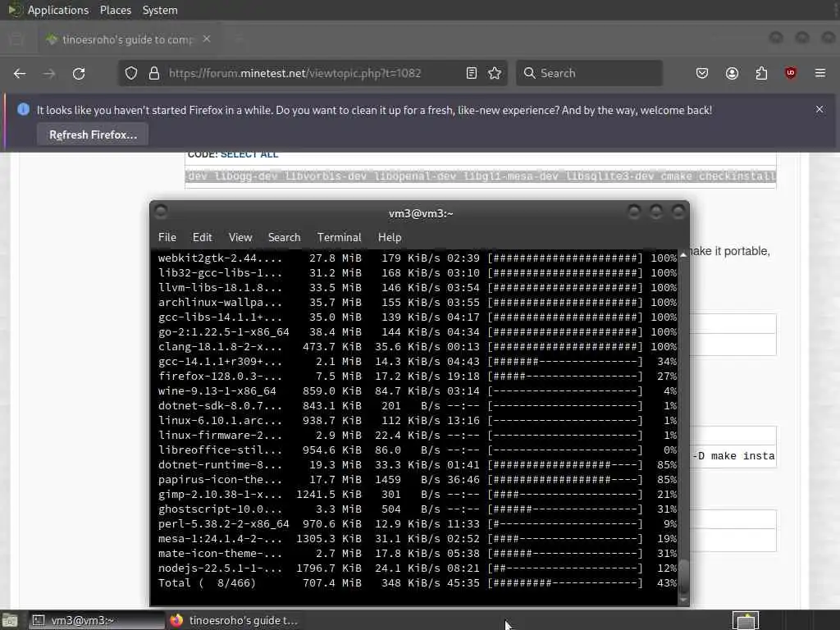Open the Applications menu in top panel
Image resolution: width=840 pixels, height=630 pixels.
(58, 10)
